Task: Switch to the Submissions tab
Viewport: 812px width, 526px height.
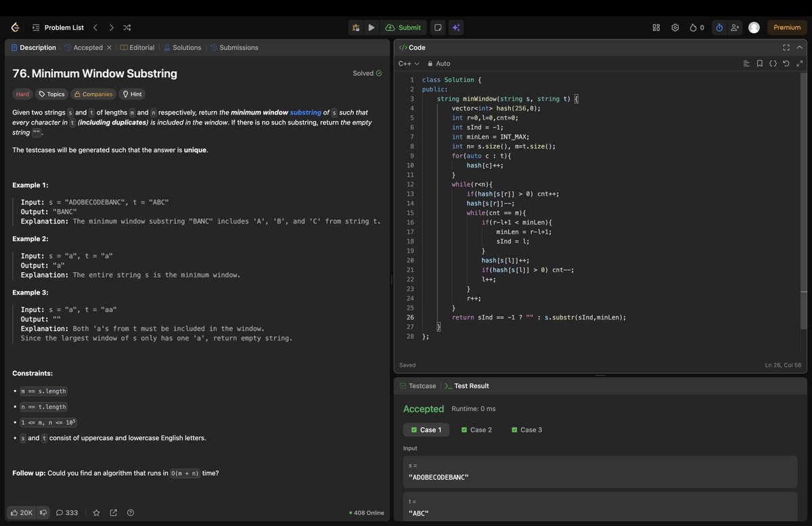Action: click(x=234, y=47)
